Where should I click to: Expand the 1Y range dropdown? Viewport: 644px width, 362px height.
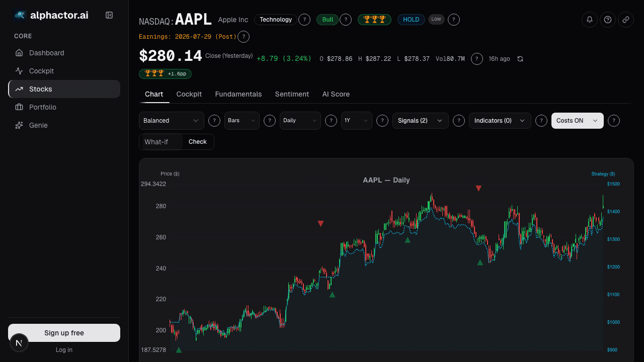click(x=357, y=121)
